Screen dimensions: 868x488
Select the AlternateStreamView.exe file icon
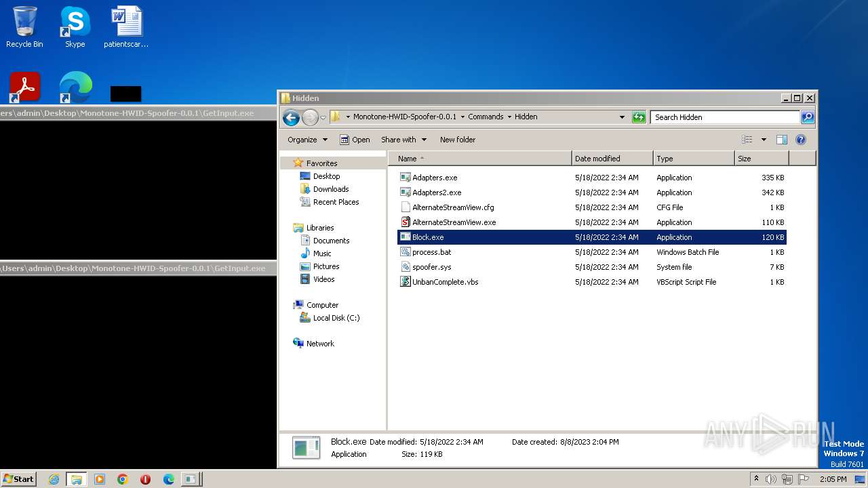pyautogui.click(x=406, y=222)
